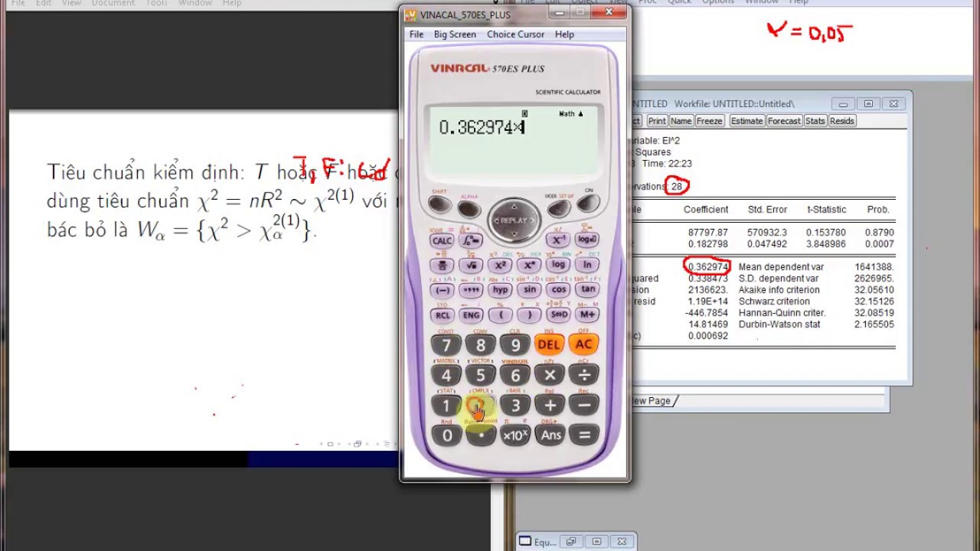Tap the orange DEL key
Screen dimensions: 980x551
pyautogui.click(x=549, y=344)
